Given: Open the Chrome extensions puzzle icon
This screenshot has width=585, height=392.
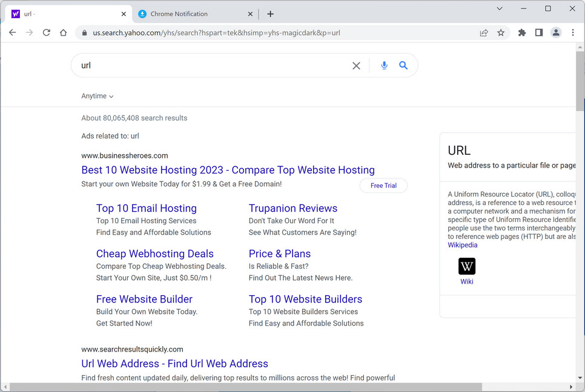Looking at the screenshot, I should (x=522, y=33).
